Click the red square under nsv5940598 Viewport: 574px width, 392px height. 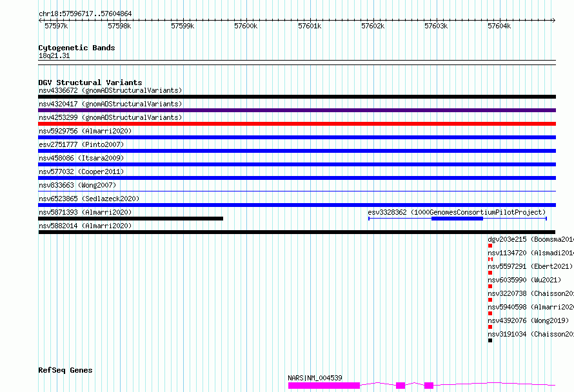(x=490, y=313)
